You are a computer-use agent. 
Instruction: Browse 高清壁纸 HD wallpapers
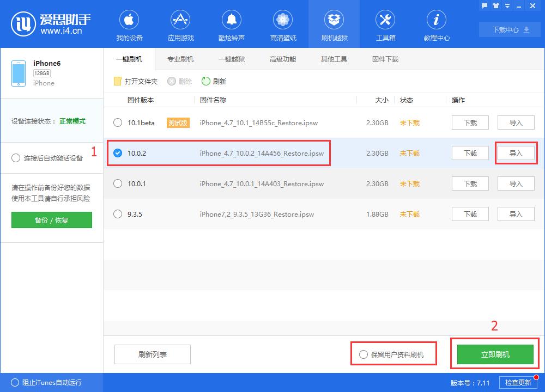click(282, 24)
